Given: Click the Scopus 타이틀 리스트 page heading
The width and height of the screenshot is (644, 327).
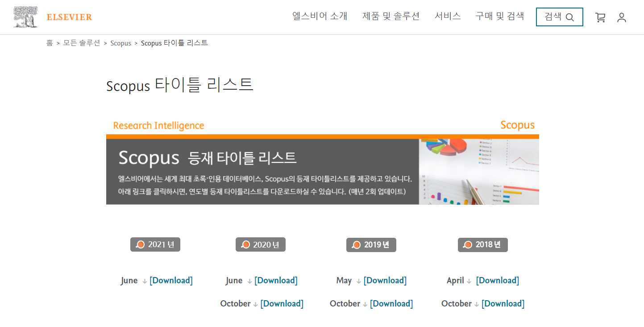Looking at the screenshot, I should 180,85.
